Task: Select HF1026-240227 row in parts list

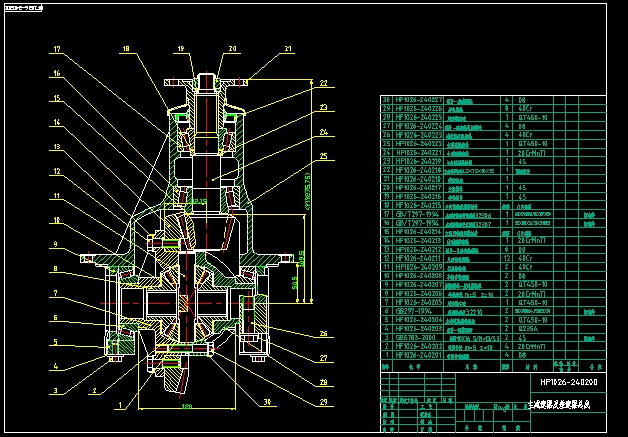Action: point(420,101)
